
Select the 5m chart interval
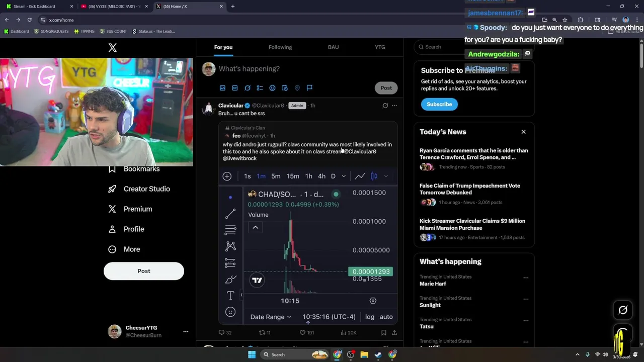(x=276, y=176)
